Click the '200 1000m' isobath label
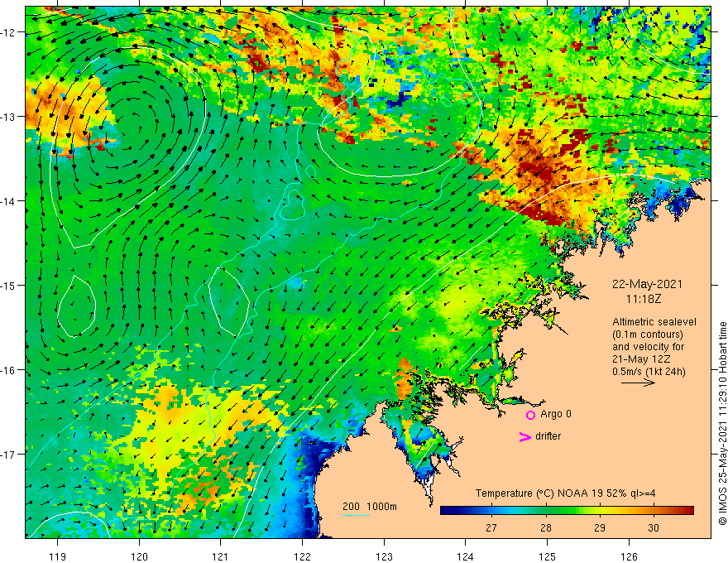The height and width of the screenshot is (563, 728). coord(370,507)
